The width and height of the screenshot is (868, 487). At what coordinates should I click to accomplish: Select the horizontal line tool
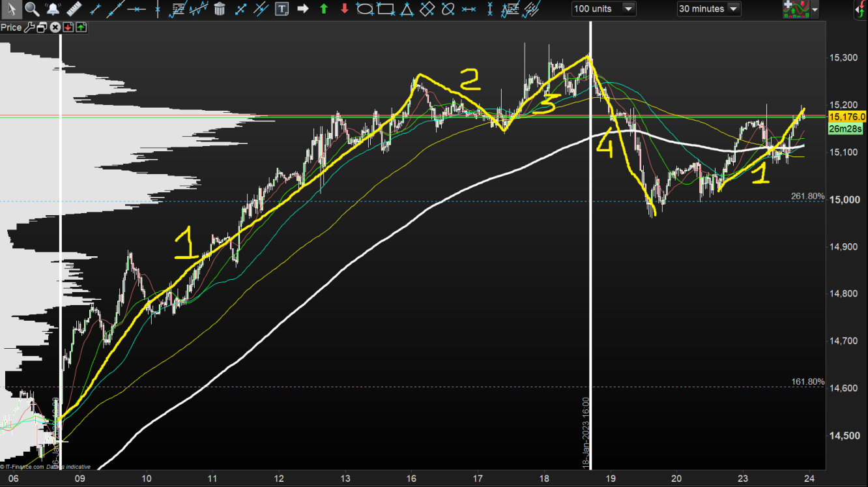click(x=136, y=9)
